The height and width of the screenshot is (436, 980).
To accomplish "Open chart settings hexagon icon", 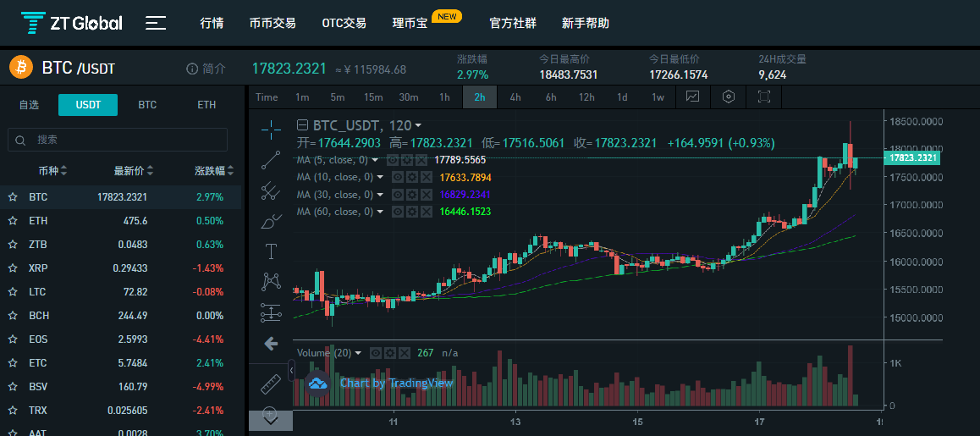I will tap(728, 97).
